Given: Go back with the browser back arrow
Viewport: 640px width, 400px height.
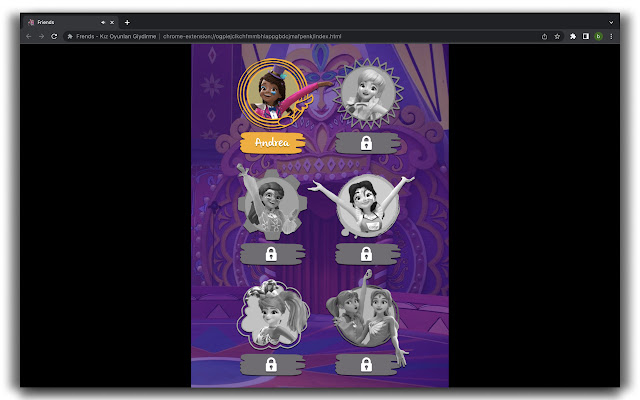Looking at the screenshot, I should click(29, 36).
